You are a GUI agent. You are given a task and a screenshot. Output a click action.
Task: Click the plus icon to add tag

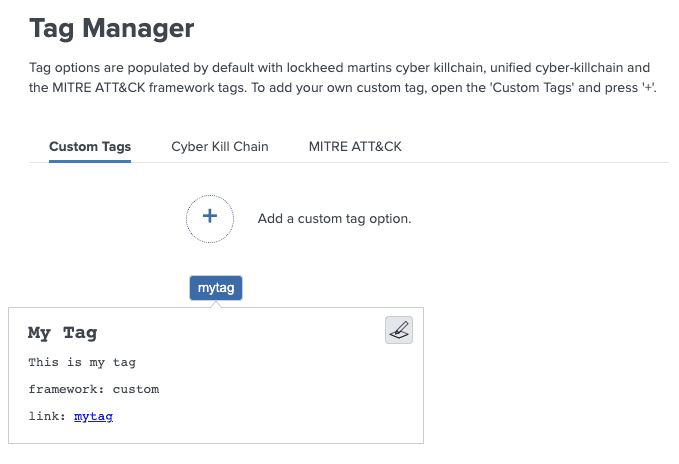click(x=210, y=218)
